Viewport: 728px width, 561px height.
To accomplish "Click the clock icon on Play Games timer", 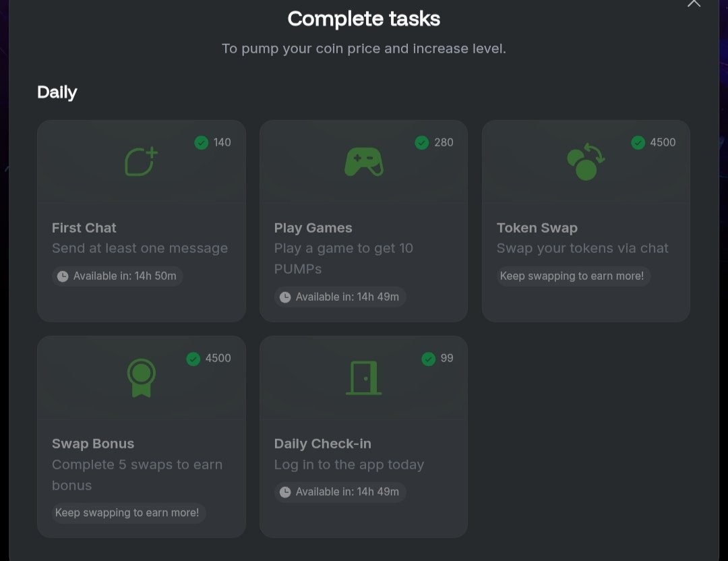I will [285, 297].
